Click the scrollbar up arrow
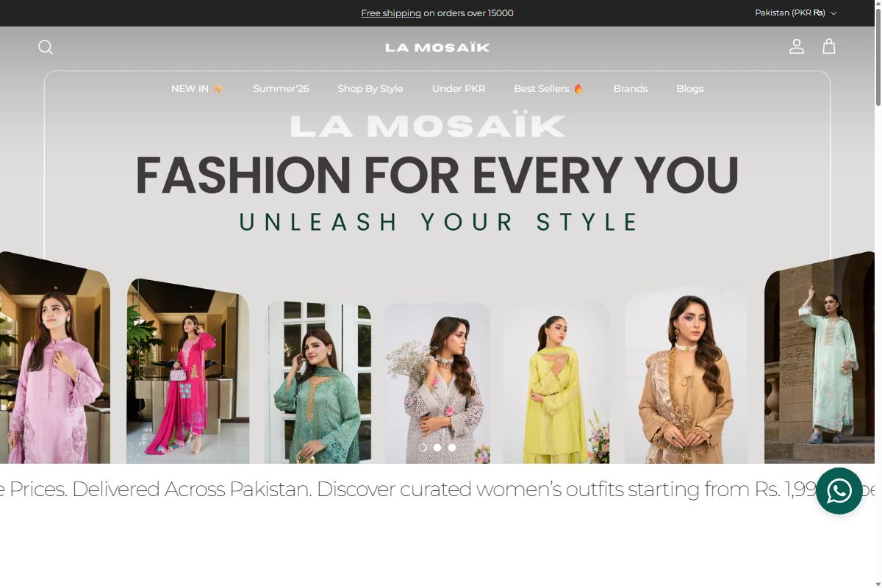 [878, 4]
